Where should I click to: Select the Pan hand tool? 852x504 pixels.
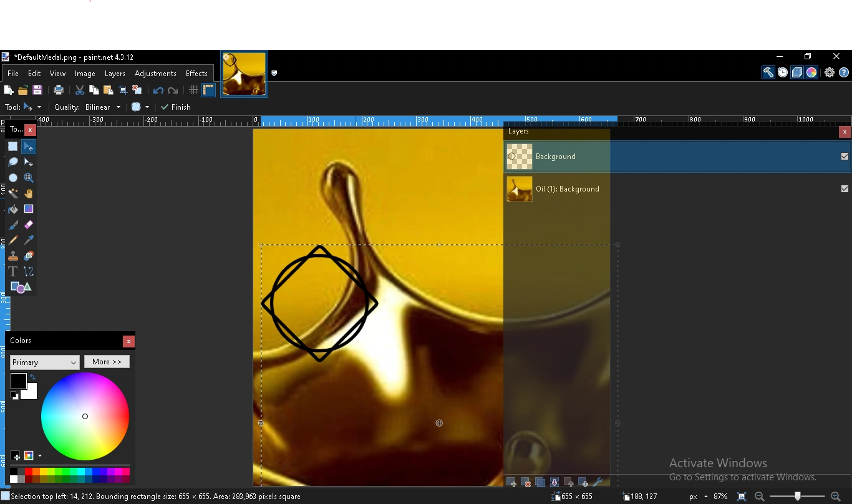(x=29, y=193)
